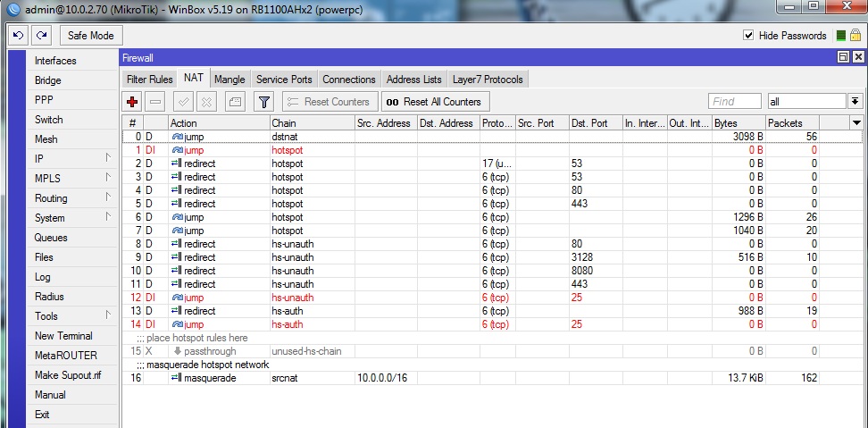This screenshot has width=868, height=428.
Task: Open Queues from the sidebar
Action: 72,238
